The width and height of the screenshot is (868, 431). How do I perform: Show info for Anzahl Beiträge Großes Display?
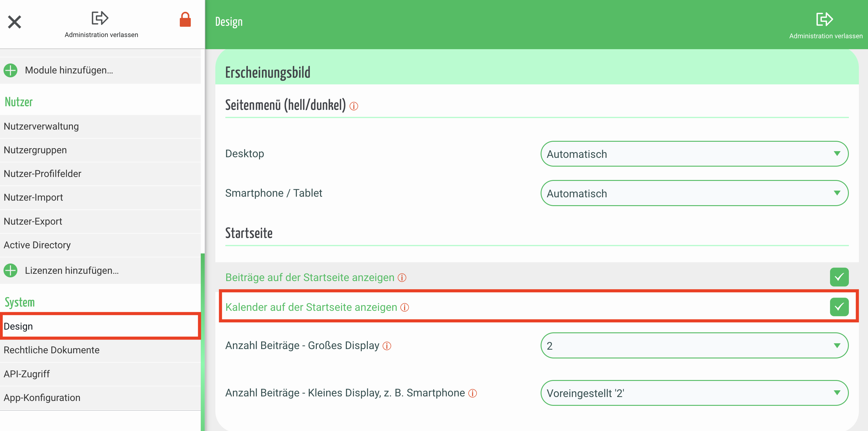[x=387, y=346]
